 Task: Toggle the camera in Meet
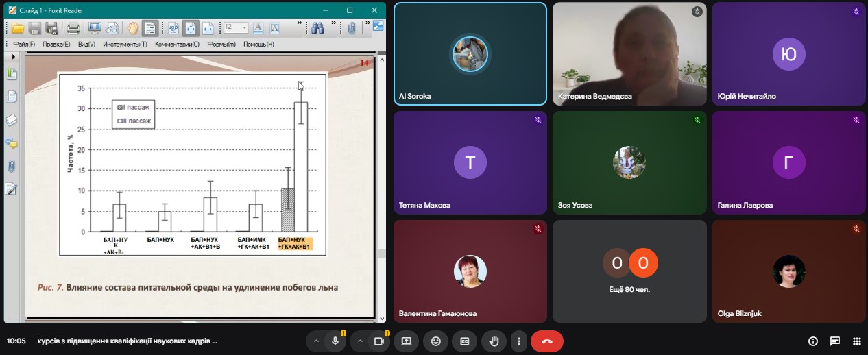coord(378,341)
